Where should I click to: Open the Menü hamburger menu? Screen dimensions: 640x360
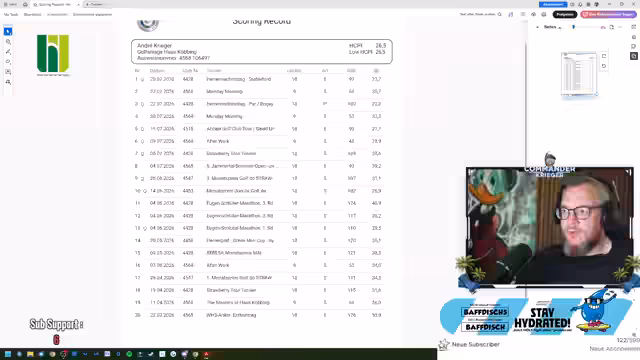(11, 4)
